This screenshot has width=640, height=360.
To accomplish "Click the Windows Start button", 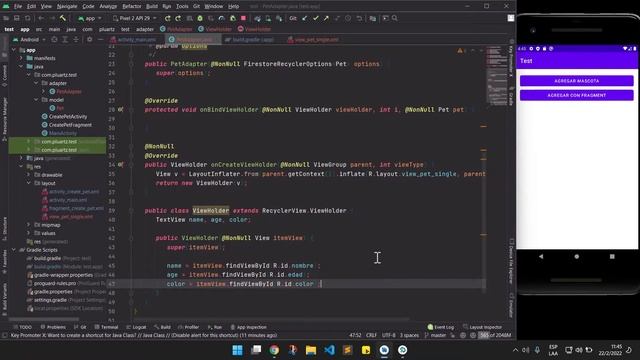I will click(238, 350).
